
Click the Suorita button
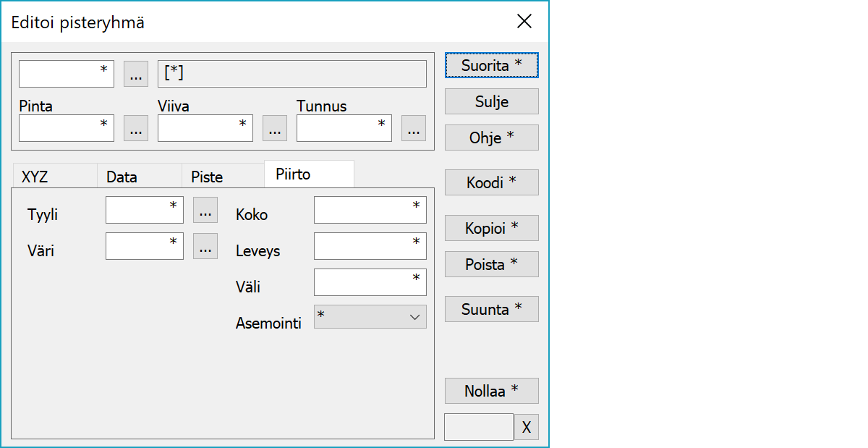pyautogui.click(x=491, y=65)
